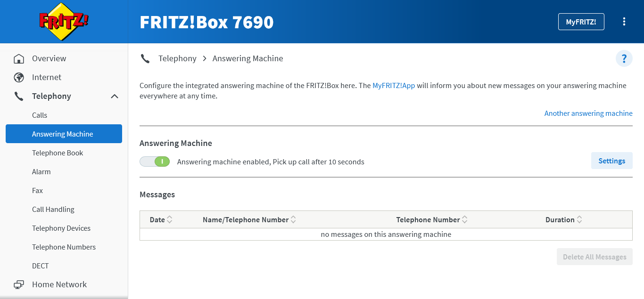The height and width of the screenshot is (299, 644).
Task: Sort by Duration column arrows
Action: click(579, 220)
